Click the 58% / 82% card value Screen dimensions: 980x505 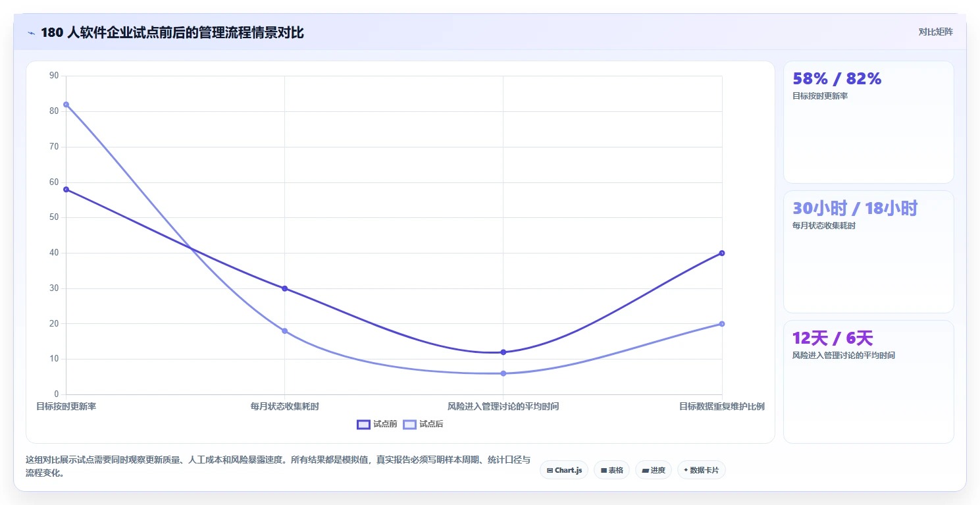pos(837,79)
